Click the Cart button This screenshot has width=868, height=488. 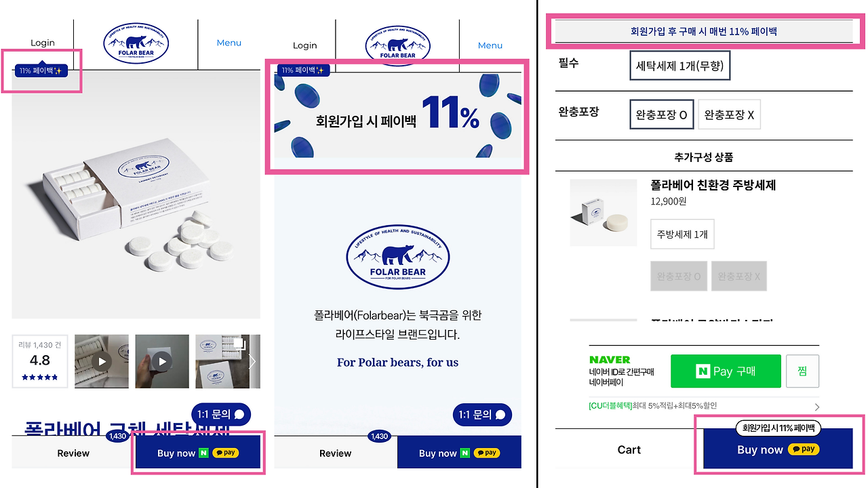point(629,449)
